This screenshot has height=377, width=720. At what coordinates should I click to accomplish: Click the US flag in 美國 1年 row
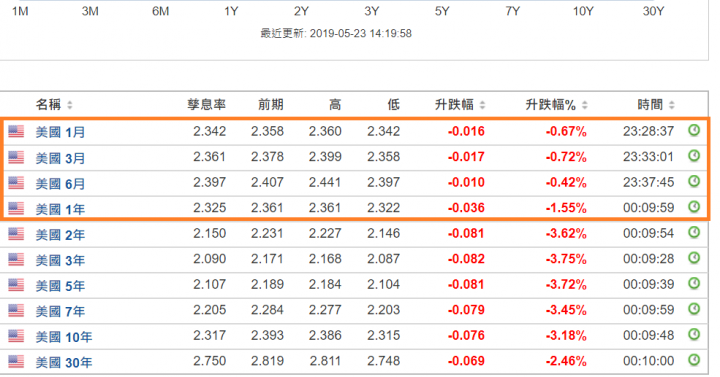[x=16, y=208]
